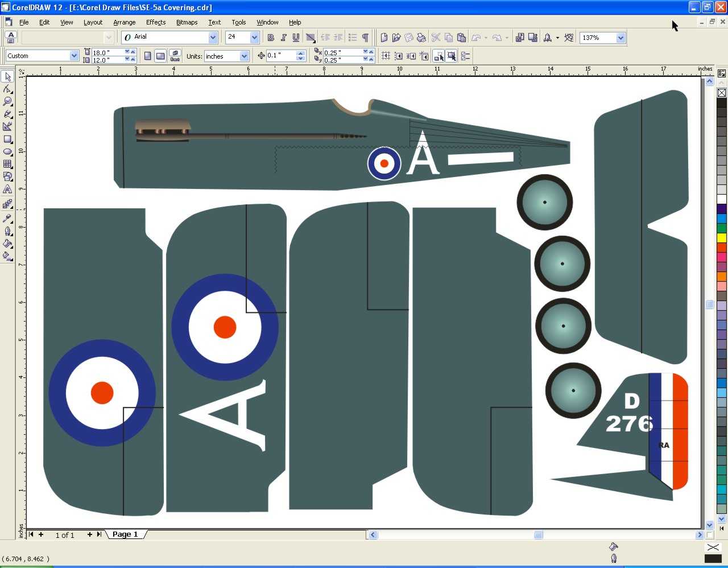Select the Interactive Fill tool

click(7, 256)
